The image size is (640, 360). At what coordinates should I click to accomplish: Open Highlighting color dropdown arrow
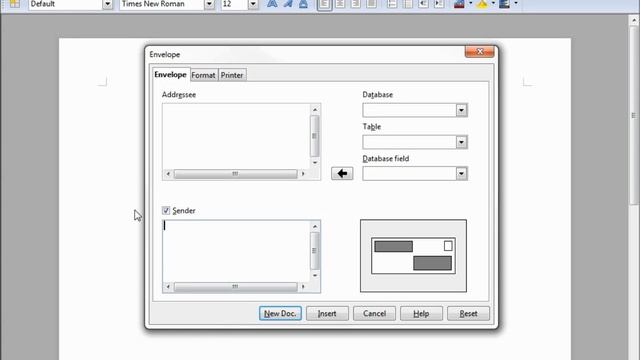click(x=493, y=4)
